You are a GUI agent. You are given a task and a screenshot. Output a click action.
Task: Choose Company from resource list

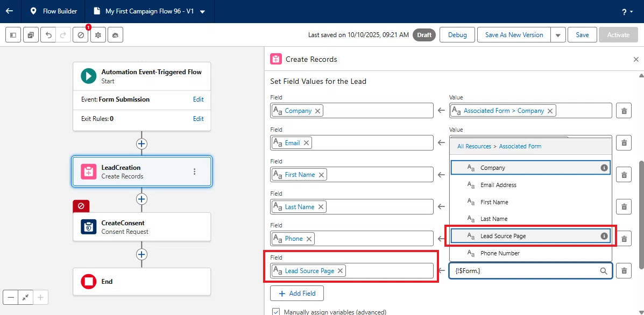tap(530, 168)
